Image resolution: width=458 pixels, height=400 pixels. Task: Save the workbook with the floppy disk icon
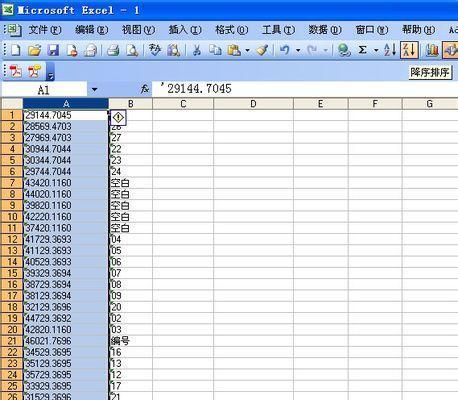tap(53, 50)
